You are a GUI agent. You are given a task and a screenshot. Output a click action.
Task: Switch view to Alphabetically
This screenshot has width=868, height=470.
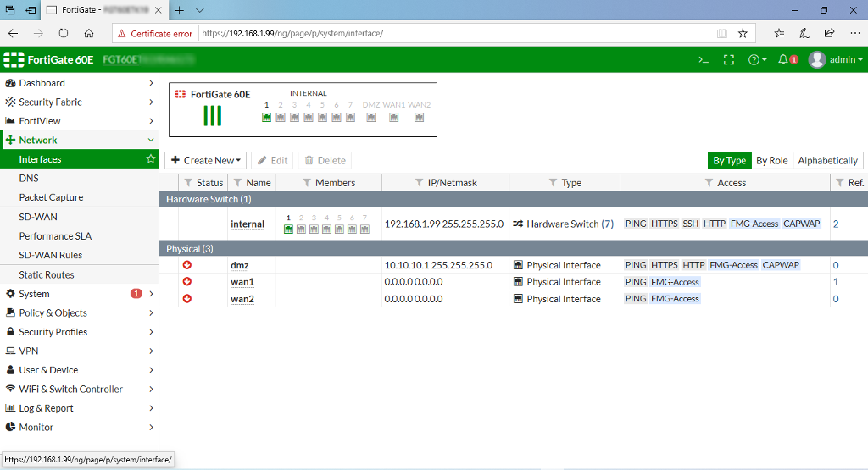[827, 160]
